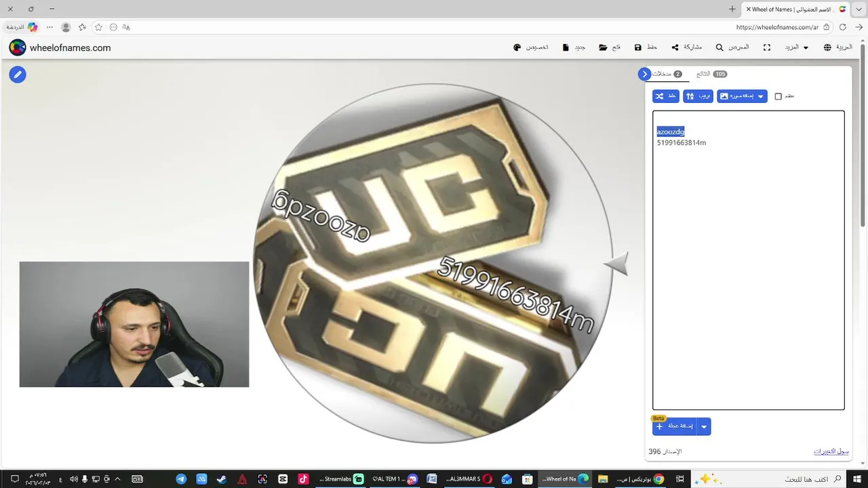
Task: Open the language selector العربية
Action: click(837, 47)
